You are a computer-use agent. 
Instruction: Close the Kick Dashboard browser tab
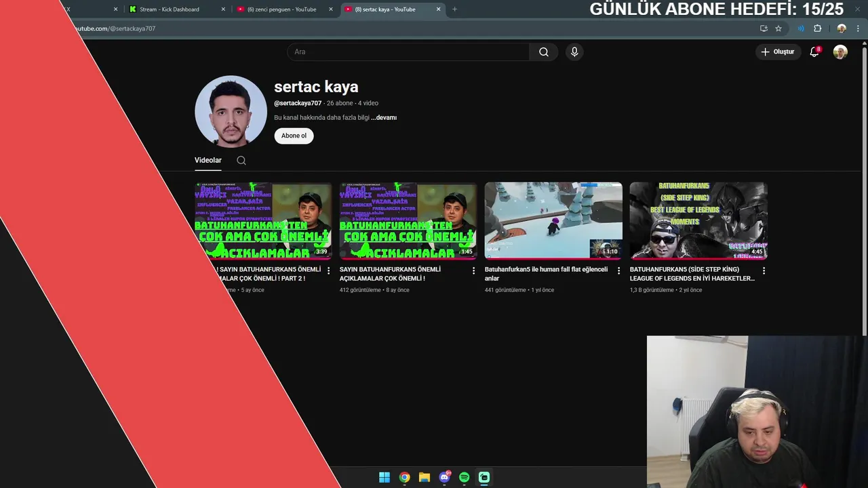point(223,9)
